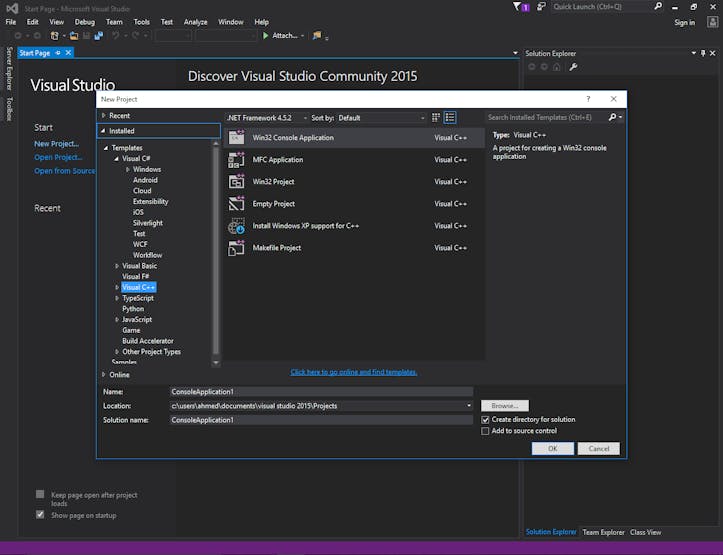Click the OK button
This screenshot has height=555, width=723.
point(552,449)
